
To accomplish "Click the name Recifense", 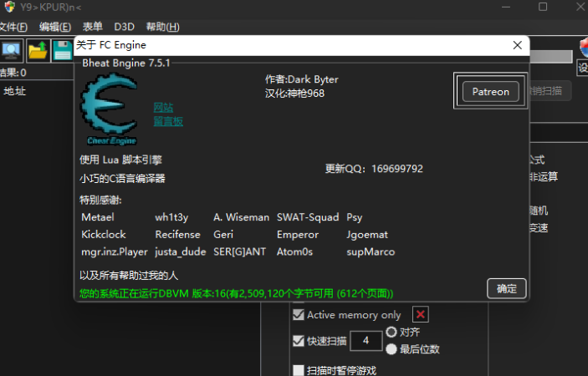I will pos(178,235).
